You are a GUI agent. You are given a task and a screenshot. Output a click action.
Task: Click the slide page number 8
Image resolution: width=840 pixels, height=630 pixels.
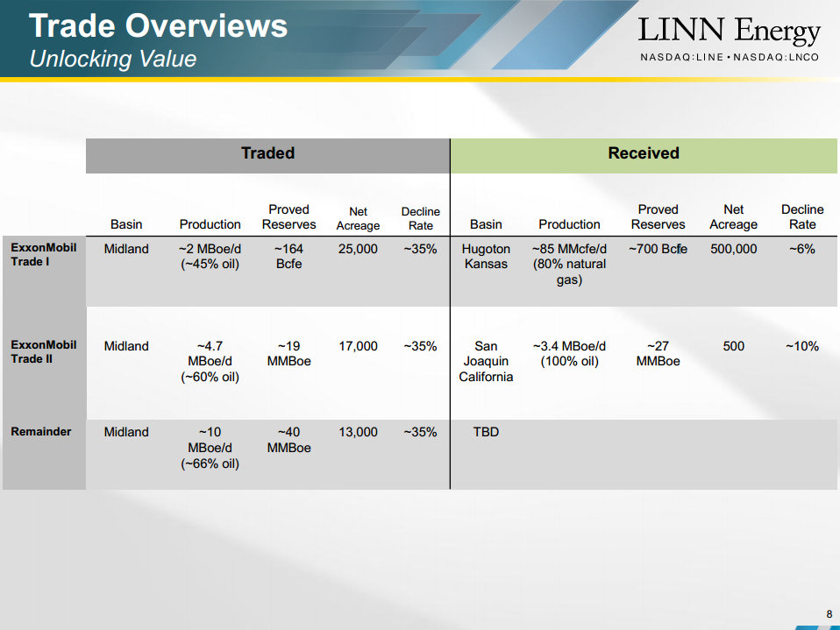click(829, 613)
